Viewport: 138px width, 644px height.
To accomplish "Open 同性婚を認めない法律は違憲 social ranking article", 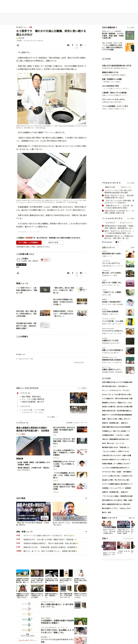I will (119, 227).
